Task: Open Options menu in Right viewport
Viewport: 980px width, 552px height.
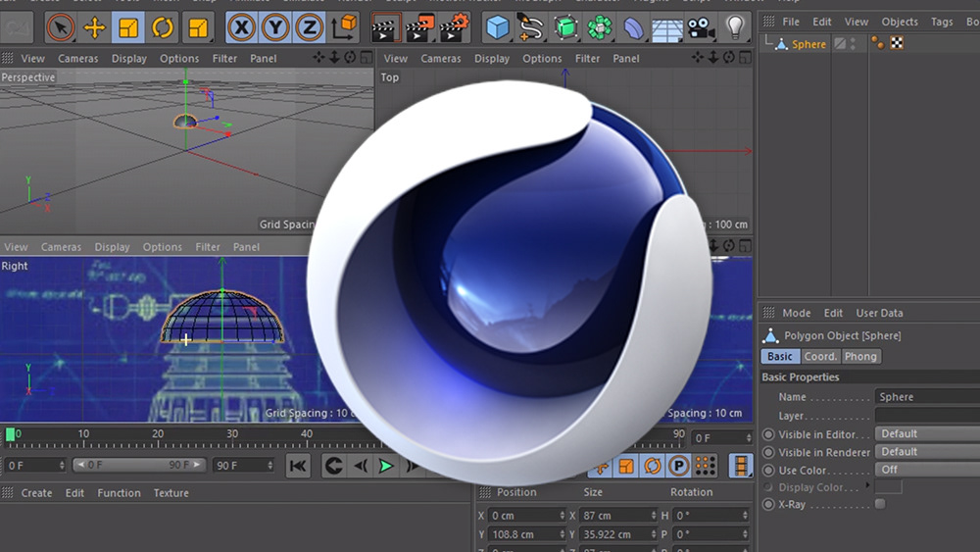Action: click(162, 247)
